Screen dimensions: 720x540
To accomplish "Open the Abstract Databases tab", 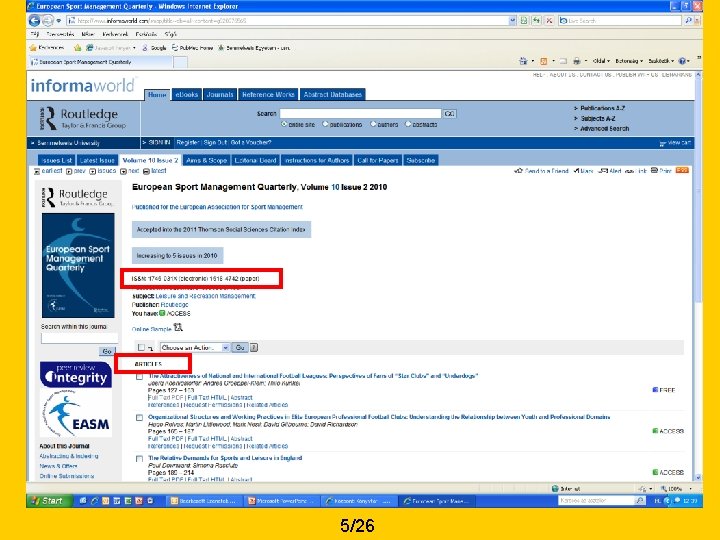I will coord(332,95).
